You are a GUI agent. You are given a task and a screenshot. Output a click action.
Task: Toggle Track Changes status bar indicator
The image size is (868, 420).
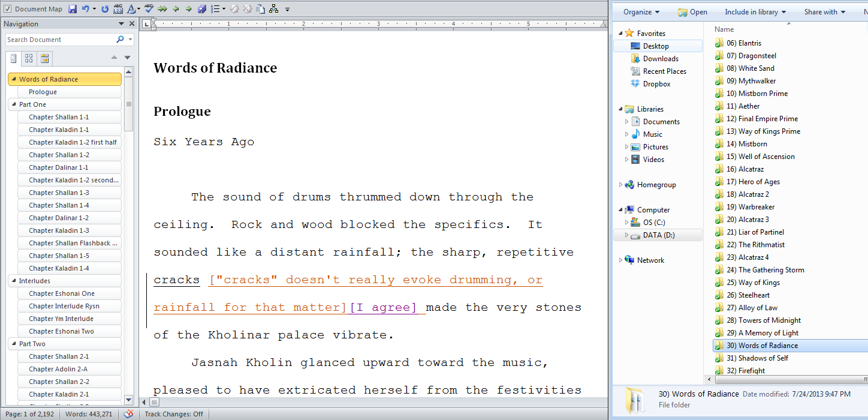(x=174, y=414)
